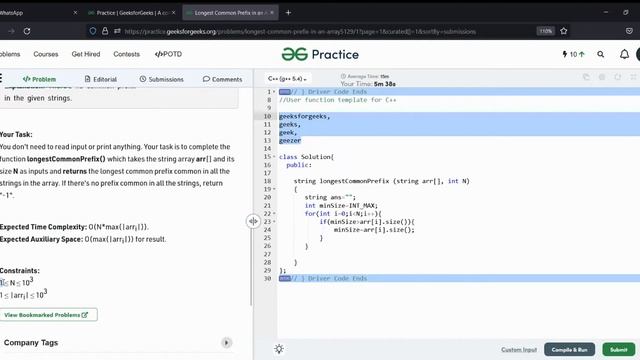Click the 'geezer' text on line 13
Viewport: 640px width, 360px height.
pos(290,140)
